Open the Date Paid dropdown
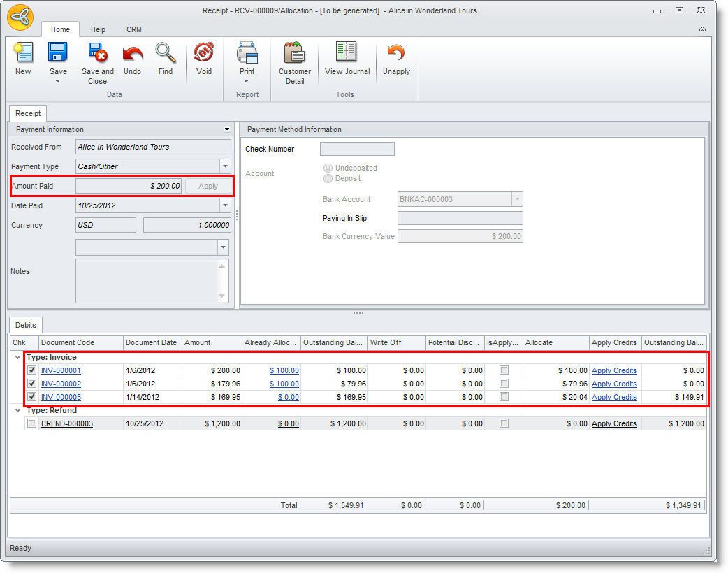 pyautogui.click(x=225, y=205)
